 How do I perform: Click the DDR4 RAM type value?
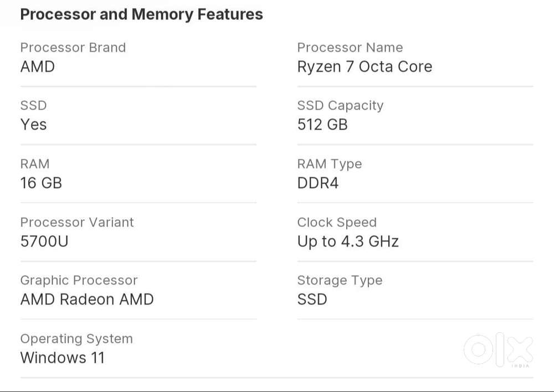click(x=317, y=183)
